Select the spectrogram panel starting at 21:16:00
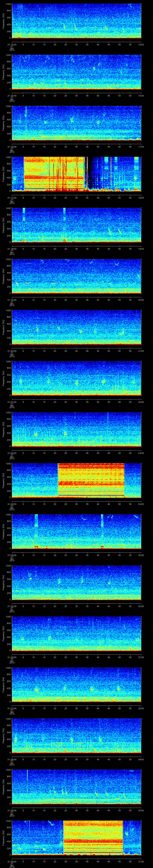Viewport: 153px width, 868px height. [77, 123]
